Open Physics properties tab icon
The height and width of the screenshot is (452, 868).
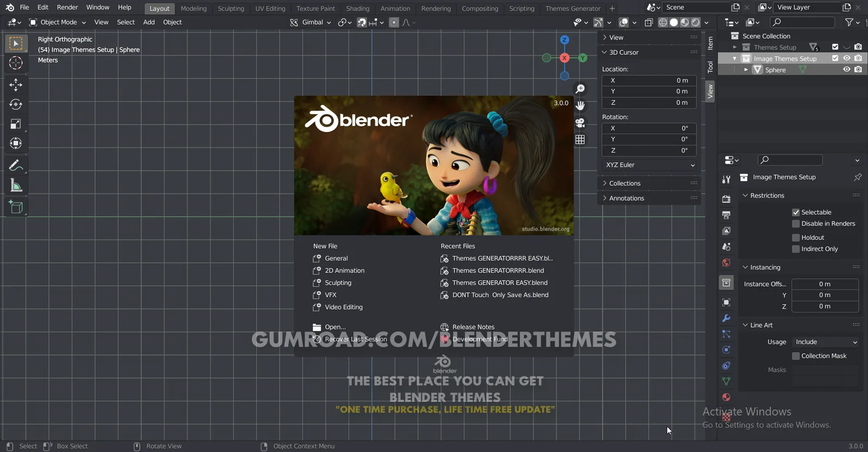coord(726,350)
